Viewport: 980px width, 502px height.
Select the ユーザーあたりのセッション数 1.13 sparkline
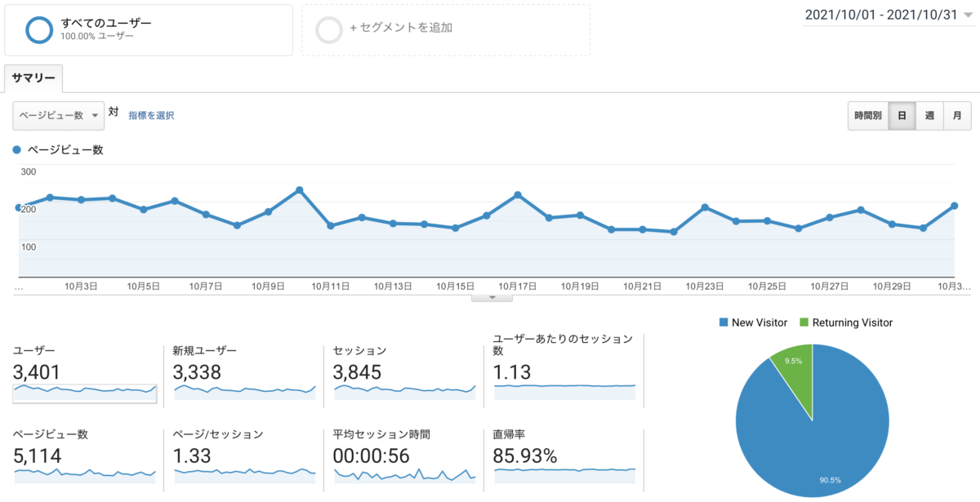click(564, 391)
